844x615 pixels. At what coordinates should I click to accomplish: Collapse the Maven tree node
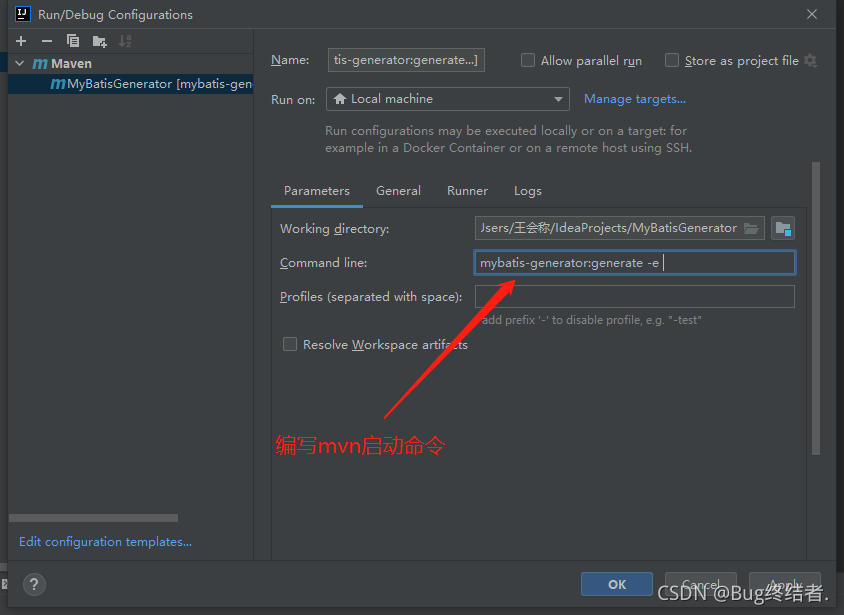coord(20,63)
